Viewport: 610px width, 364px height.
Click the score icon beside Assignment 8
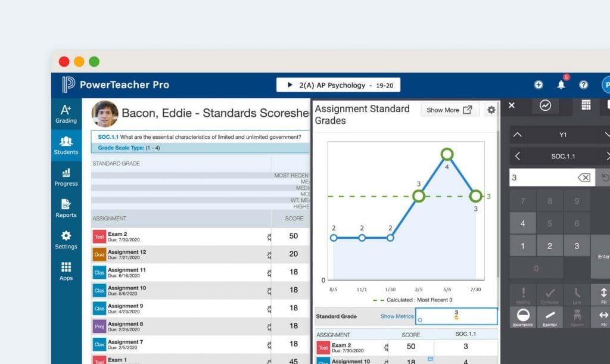269,327
